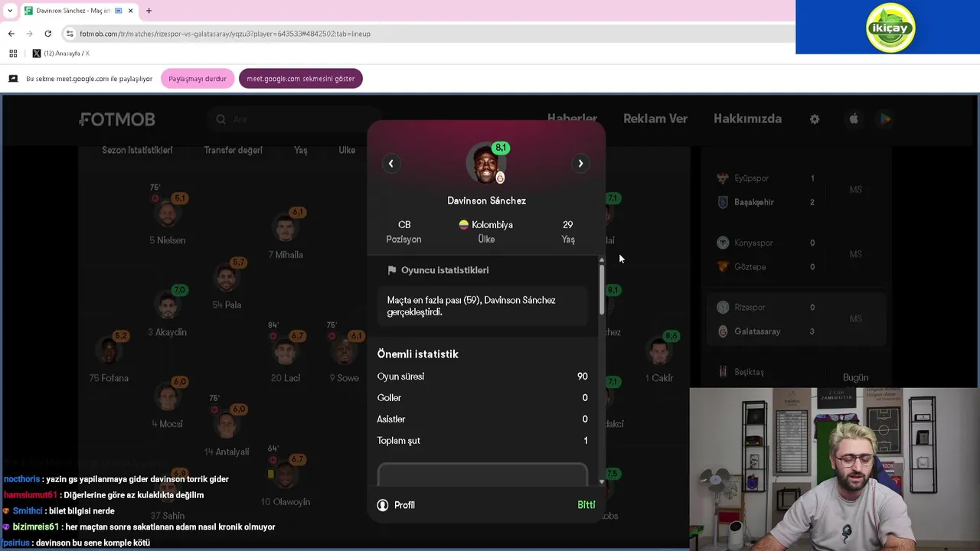The image size is (980, 551).
Task: Open Konyaspor vs Göztepe match
Action: (796, 255)
